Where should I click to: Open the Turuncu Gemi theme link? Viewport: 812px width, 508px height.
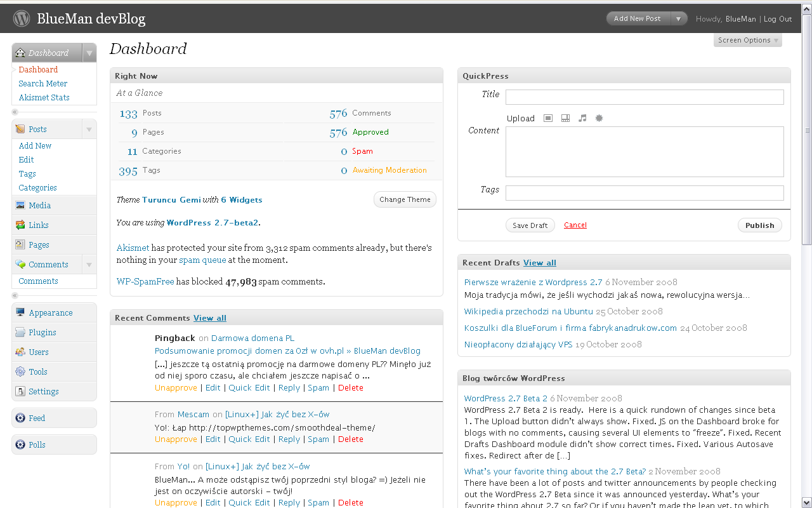click(171, 199)
